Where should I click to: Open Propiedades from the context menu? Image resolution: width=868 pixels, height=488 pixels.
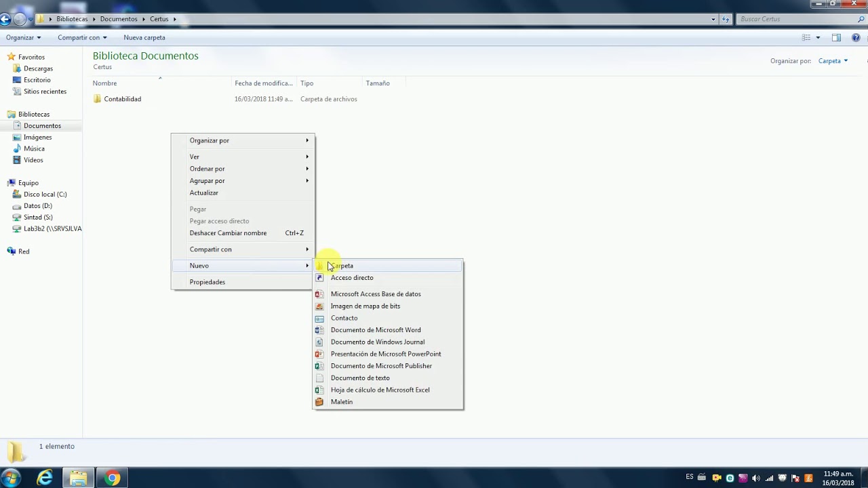[x=243, y=282]
